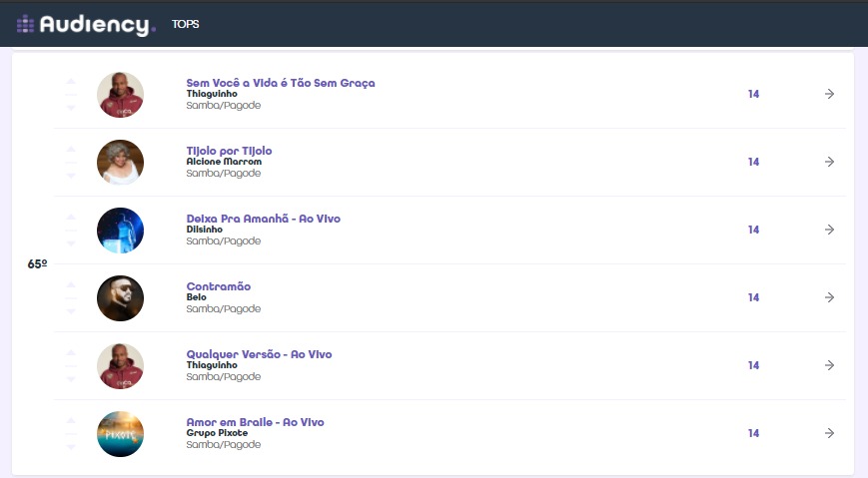The height and width of the screenshot is (478, 868).
Task: Click artist name Grupo Pixote
Action: (x=217, y=433)
